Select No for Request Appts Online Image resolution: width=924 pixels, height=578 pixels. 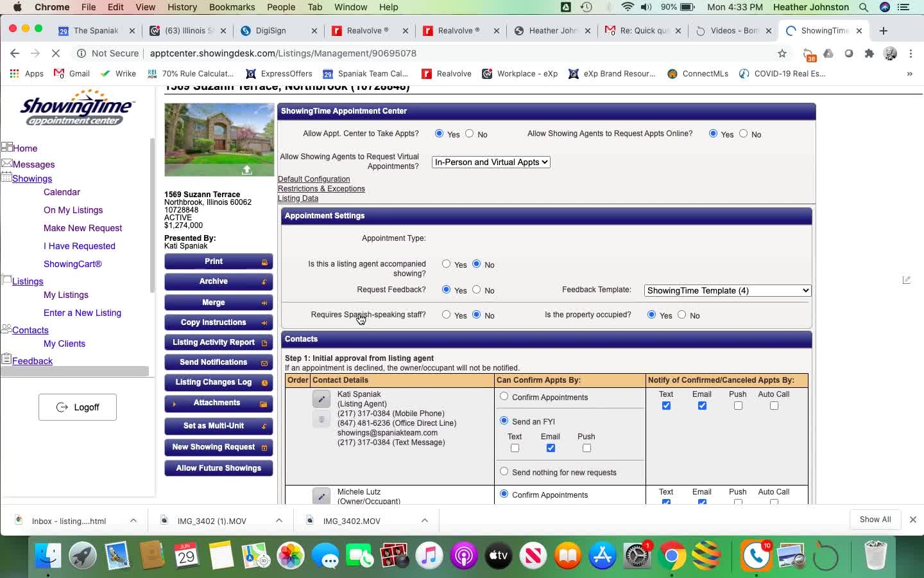743,134
